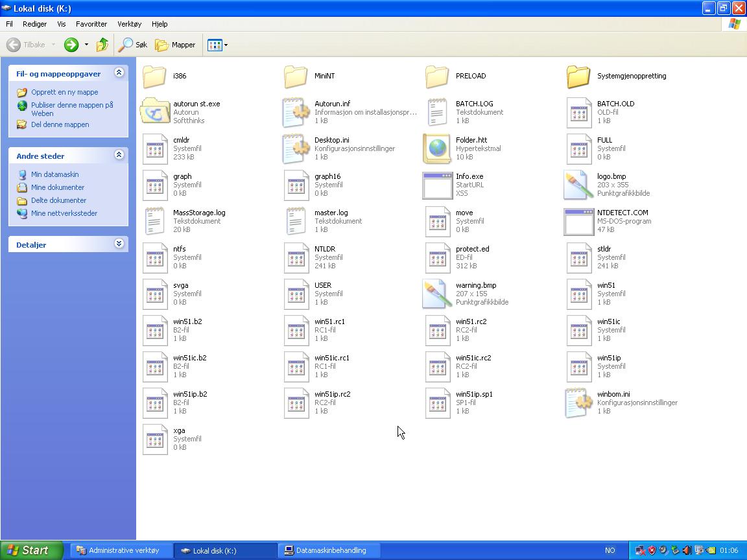Image resolution: width=747 pixels, height=560 pixels.
Task: Select the move system file name
Action: [x=464, y=213]
